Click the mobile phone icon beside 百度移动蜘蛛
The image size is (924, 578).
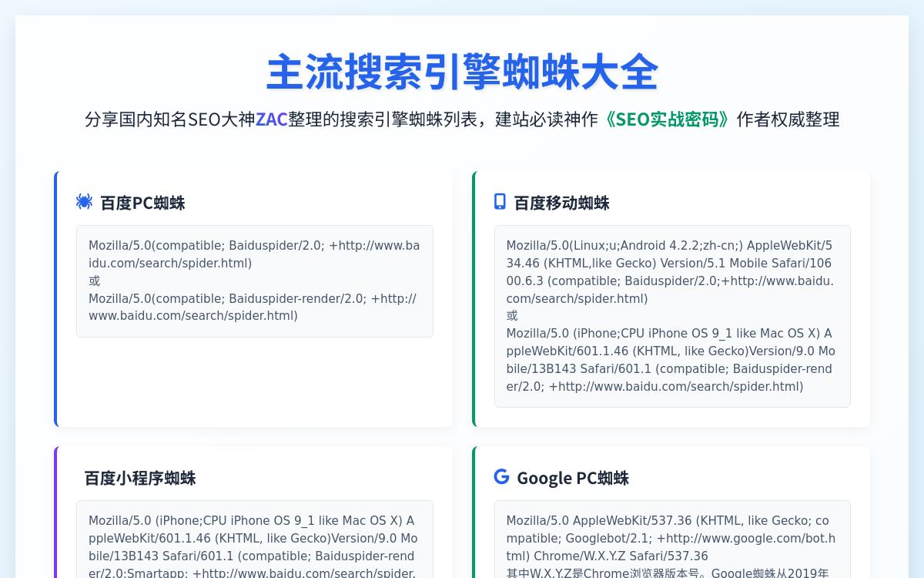pyautogui.click(x=500, y=201)
